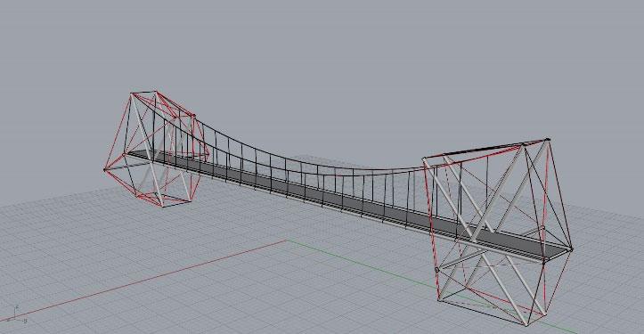This screenshot has height=334, width=644.
Task: Select the left tensegrity tower structure
Action: coord(156,149)
